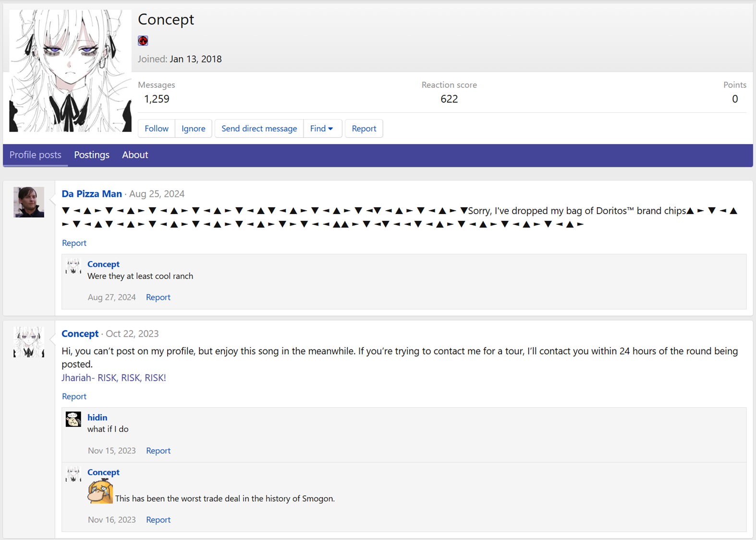
Task: Switch to the Postings tab
Action: tap(92, 155)
